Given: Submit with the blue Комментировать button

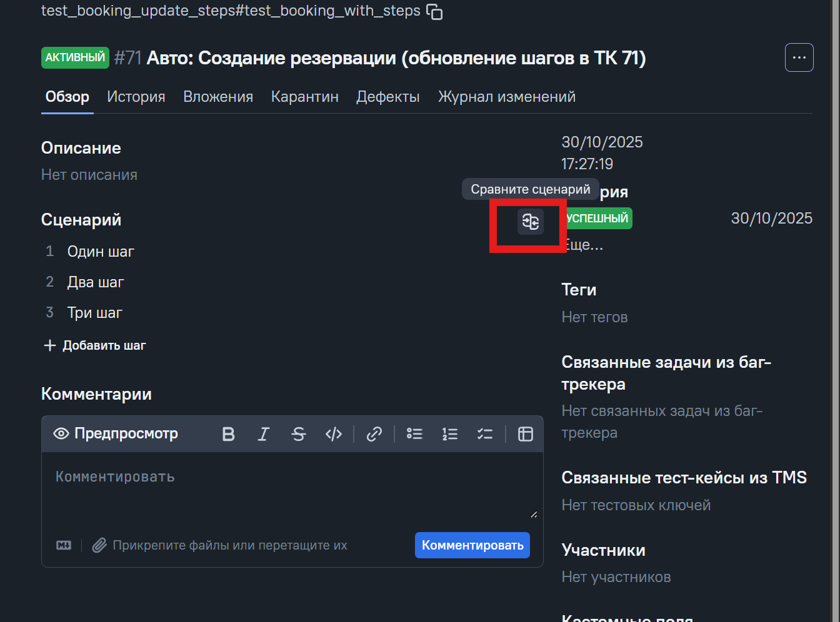Looking at the screenshot, I should pos(472,545).
